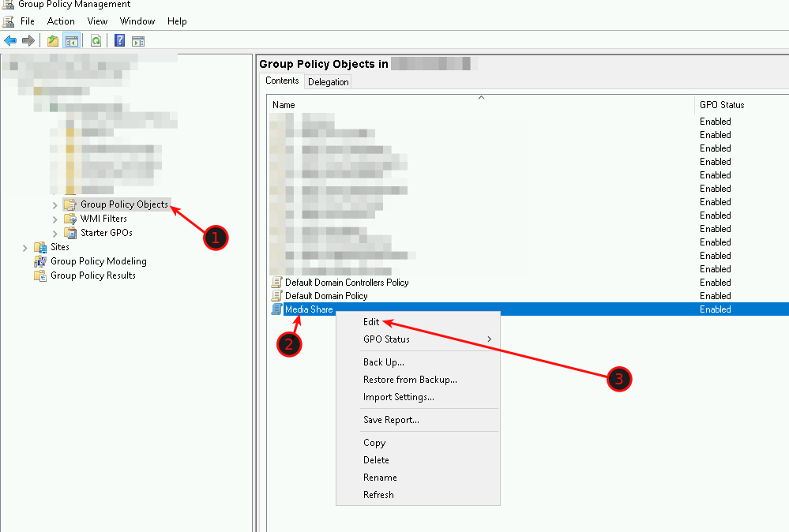This screenshot has width=789, height=532.
Task: Click the Starter GPOs folder icon
Action: [x=70, y=233]
